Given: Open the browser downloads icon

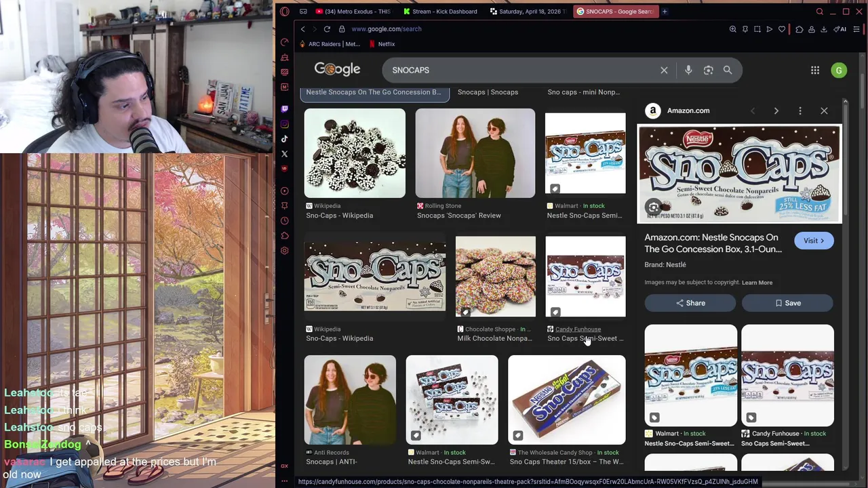Looking at the screenshot, I should [x=823, y=29].
